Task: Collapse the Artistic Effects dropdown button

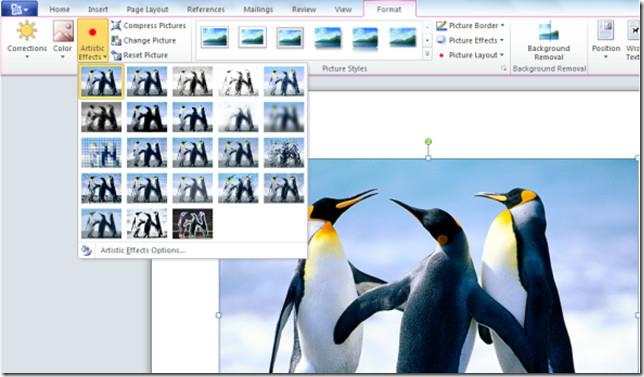Action: 92,40
